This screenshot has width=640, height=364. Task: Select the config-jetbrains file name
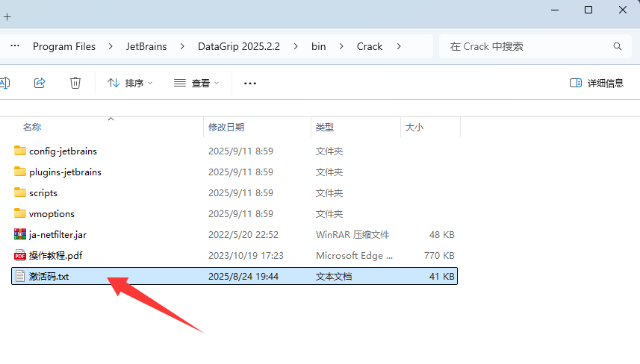click(x=63, y=151)
